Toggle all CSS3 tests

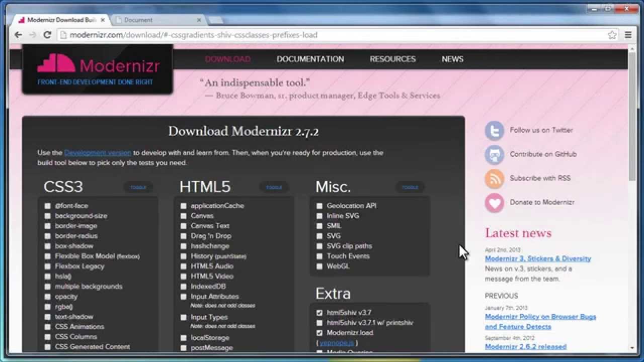(x=138, y=188)
